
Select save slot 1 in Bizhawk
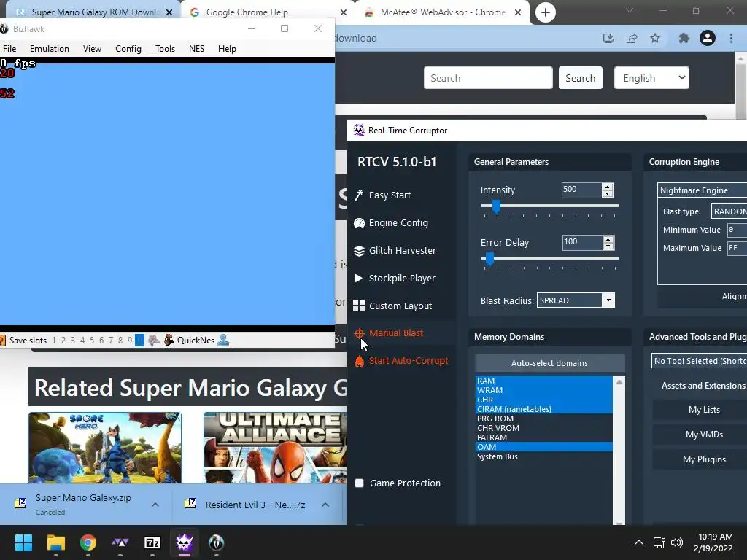pyautogui.click(x=54, y=340)
